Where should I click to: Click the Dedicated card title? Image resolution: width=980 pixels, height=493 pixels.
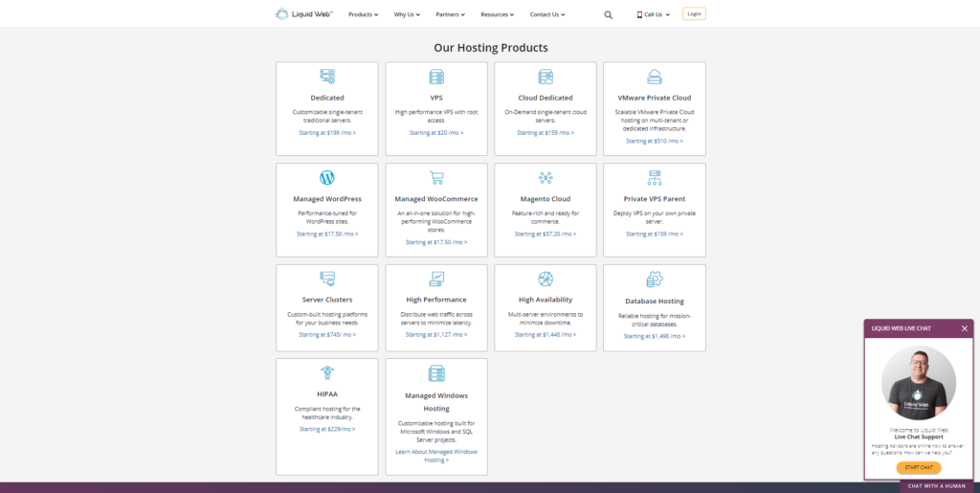327,98
